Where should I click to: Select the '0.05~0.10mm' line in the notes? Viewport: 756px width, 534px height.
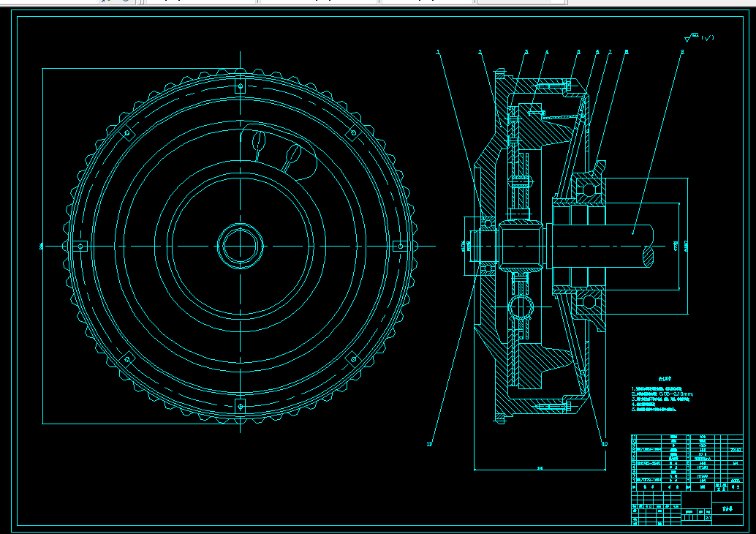point(662,394)
